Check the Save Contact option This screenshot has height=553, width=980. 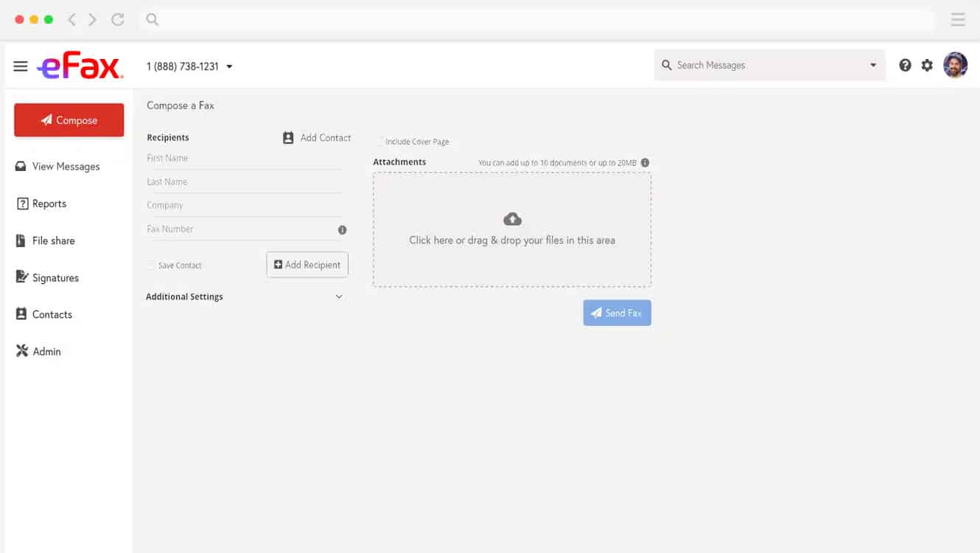point(150,265)
